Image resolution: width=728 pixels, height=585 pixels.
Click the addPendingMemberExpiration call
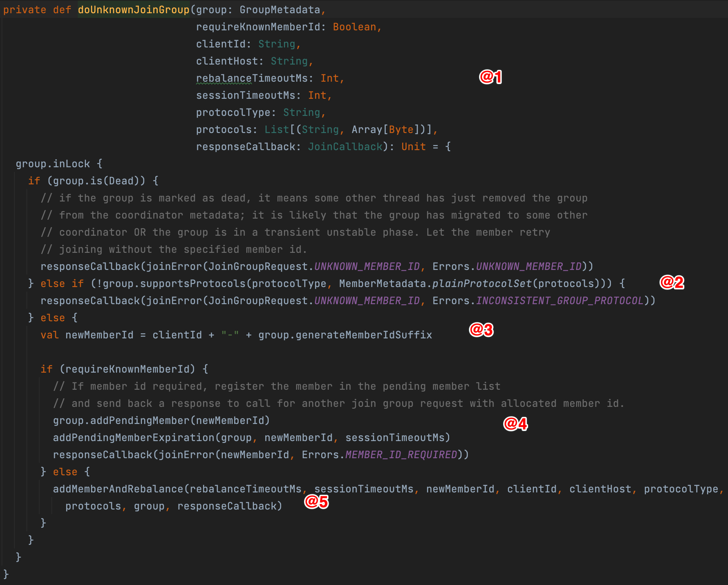click(x=252, y=438)
